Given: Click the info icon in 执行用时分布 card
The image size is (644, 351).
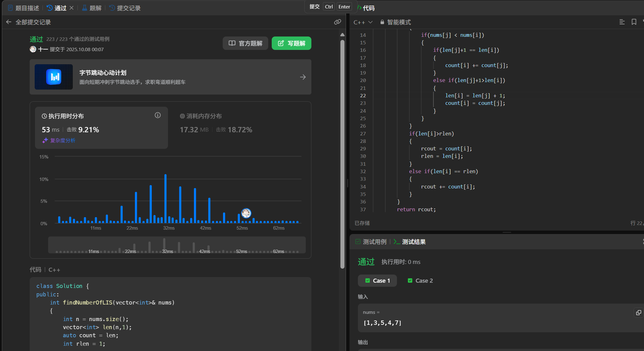Looking at the screenshot, I should click(x=158, y=115).
